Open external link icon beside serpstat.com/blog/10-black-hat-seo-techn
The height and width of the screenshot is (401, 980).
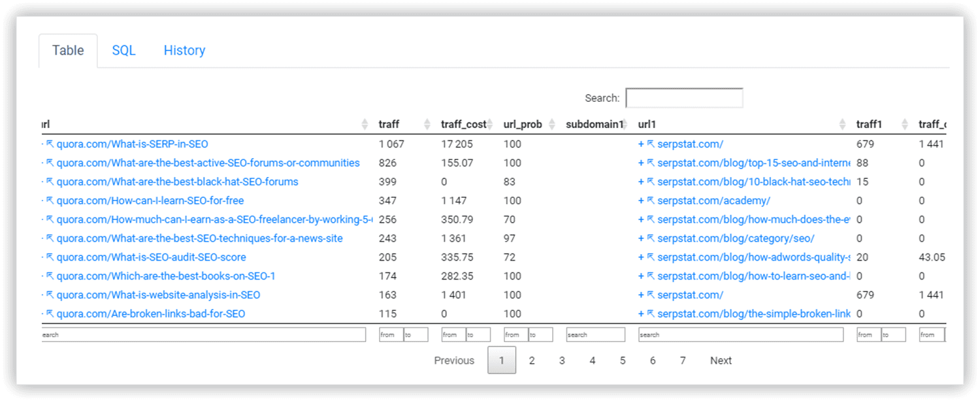point(651,182)
